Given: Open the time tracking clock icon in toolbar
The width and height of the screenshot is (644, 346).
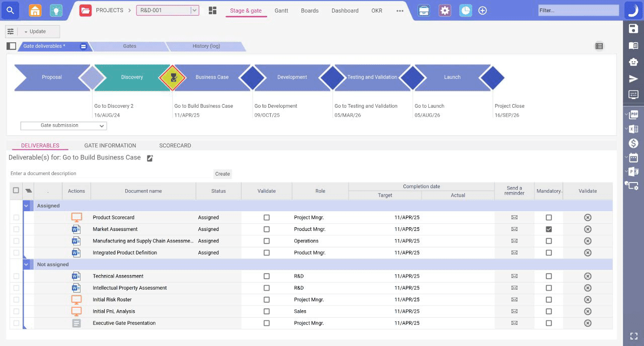Looking at the screenshot, I should (465, 10).
